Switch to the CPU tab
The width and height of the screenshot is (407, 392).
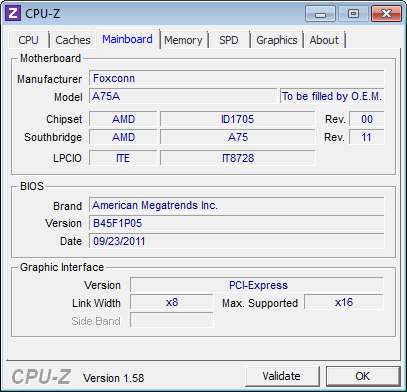pyautogui.click(x=29, y=40)
